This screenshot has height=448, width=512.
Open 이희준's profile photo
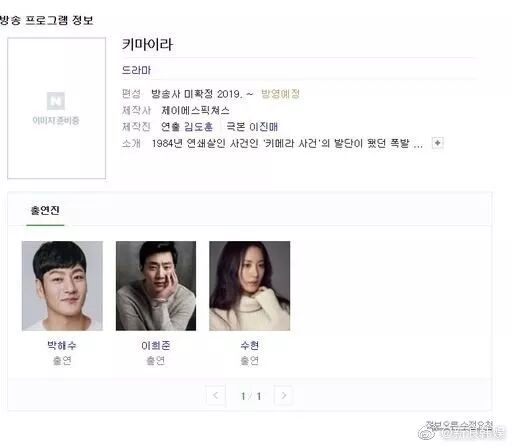point(156,286)
